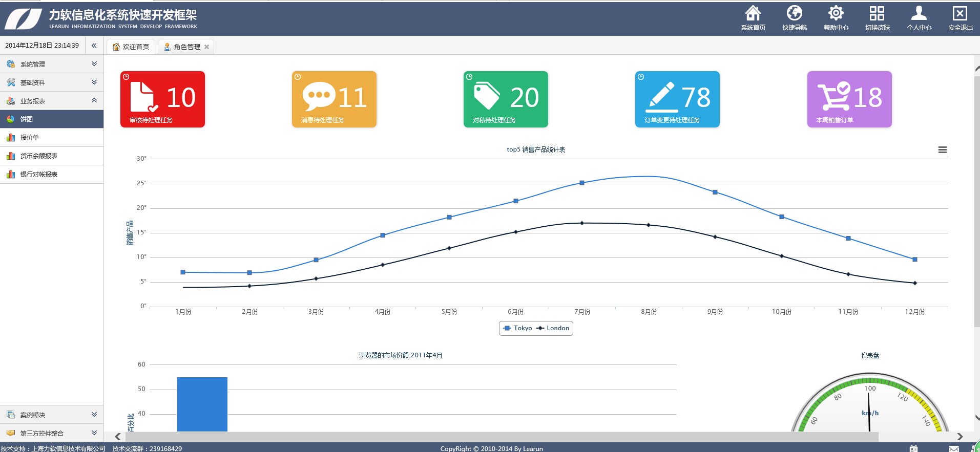Viewport: 980px width, 452px height.
Task: Click chart title top5 销售产品统计表
Action: pos(536,149)
